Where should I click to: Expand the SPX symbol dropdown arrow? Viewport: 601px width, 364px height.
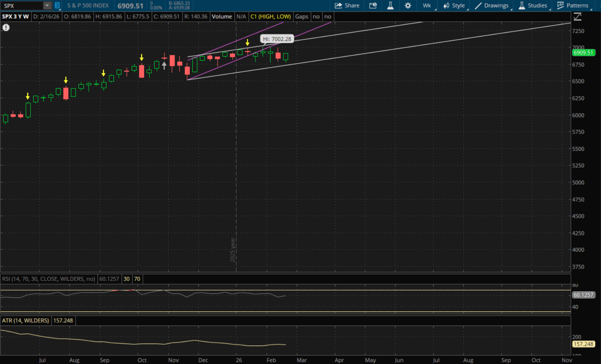tap(47, 6)
